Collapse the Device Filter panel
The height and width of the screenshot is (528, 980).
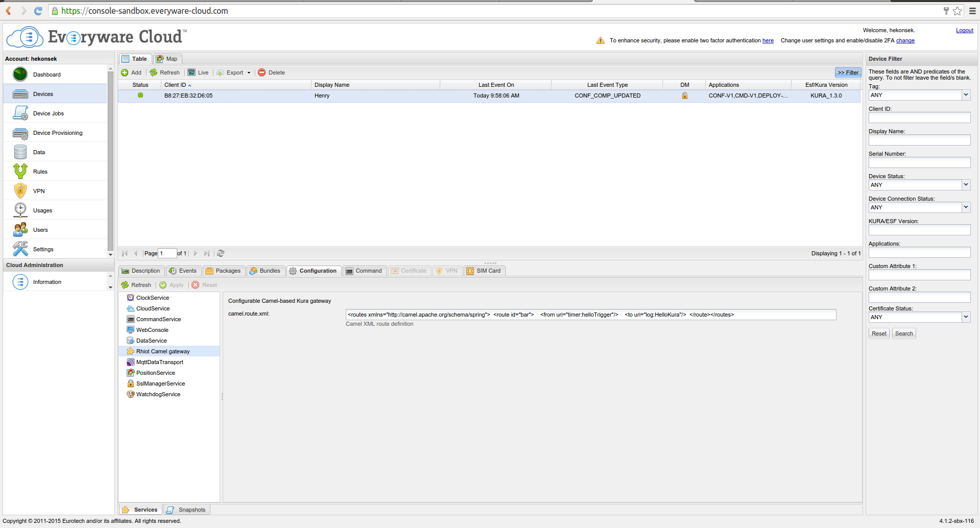coord(848,73)
